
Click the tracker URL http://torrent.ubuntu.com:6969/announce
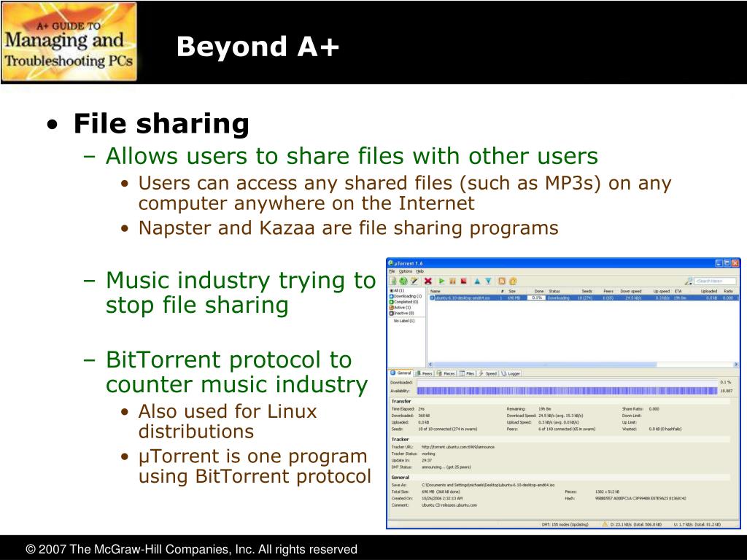(x=458, y=447)
